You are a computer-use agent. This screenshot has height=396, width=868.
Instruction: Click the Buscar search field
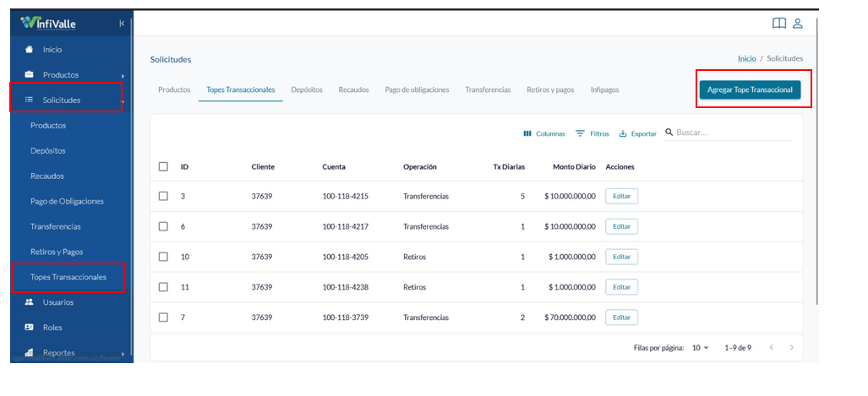[729, 133]
